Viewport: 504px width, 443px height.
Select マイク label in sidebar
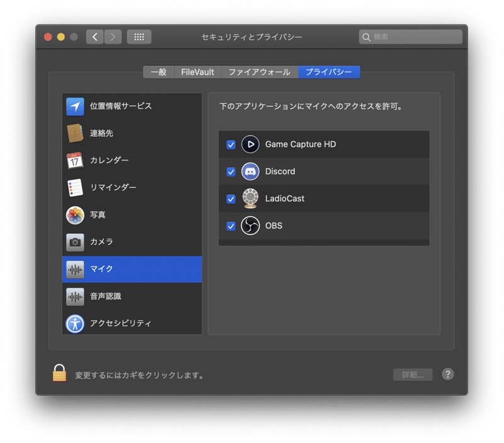pos(101,268)
